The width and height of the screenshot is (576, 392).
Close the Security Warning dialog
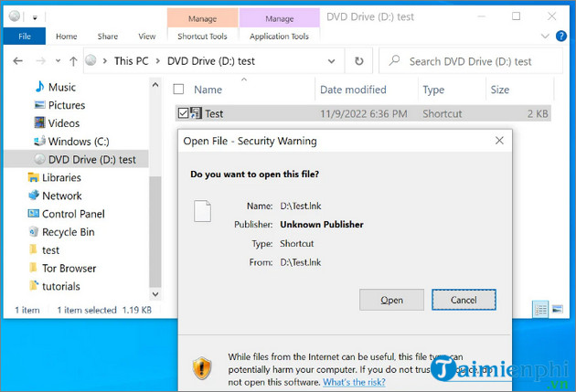pyautogui.click(x=499, y=141)
